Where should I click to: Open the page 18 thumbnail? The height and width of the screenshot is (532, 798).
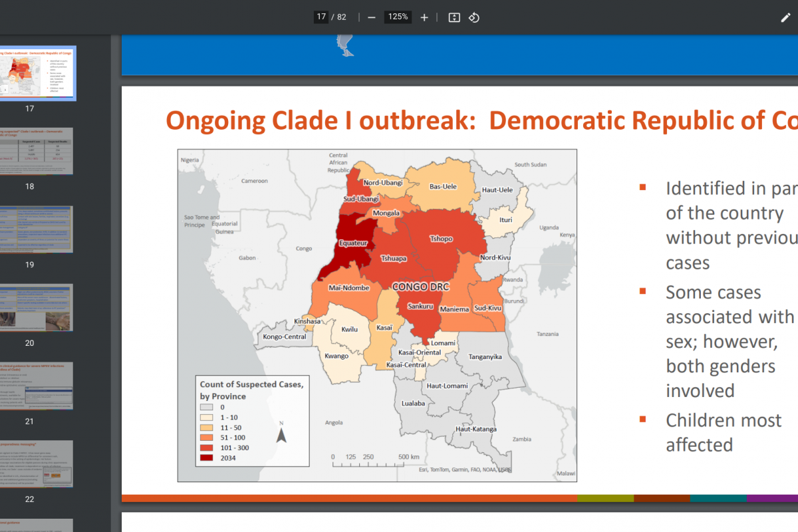tap(37, 151)
